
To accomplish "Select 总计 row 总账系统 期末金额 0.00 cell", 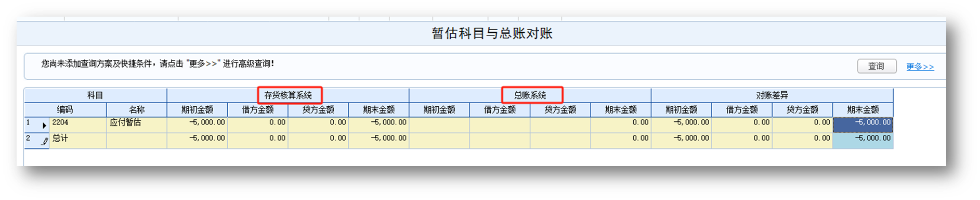I will click(621, 141).
